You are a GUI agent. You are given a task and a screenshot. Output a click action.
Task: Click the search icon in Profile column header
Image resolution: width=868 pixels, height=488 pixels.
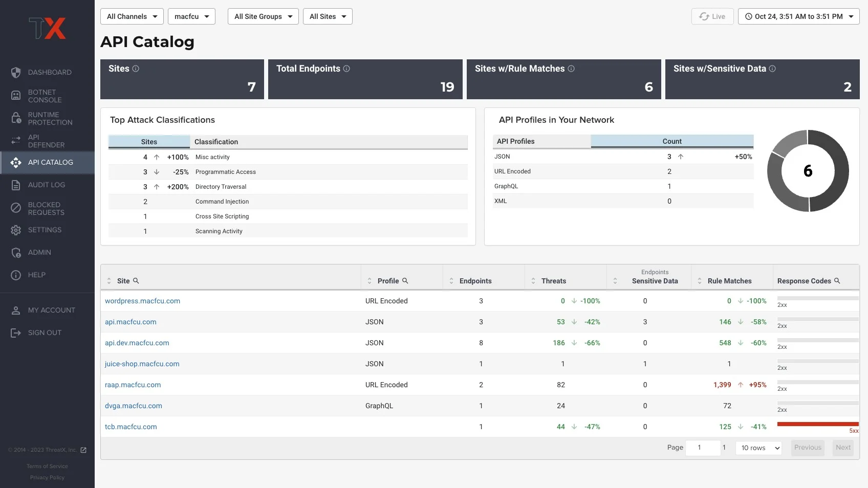405,281
